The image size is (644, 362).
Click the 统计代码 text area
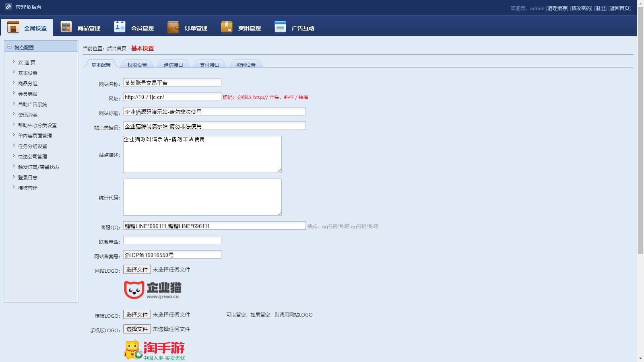tap(202, 197)
